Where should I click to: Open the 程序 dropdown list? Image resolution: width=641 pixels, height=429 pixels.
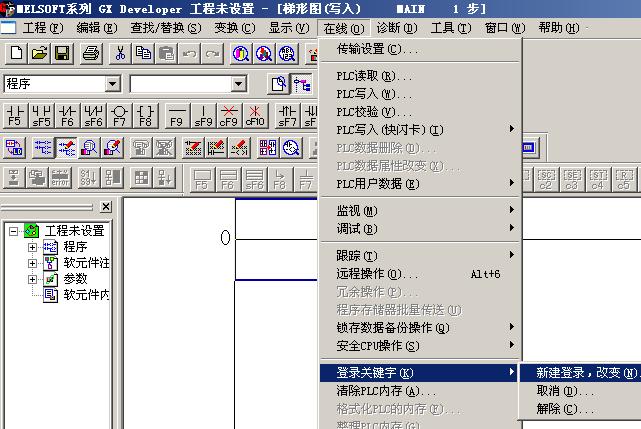[x=112, y=84]
